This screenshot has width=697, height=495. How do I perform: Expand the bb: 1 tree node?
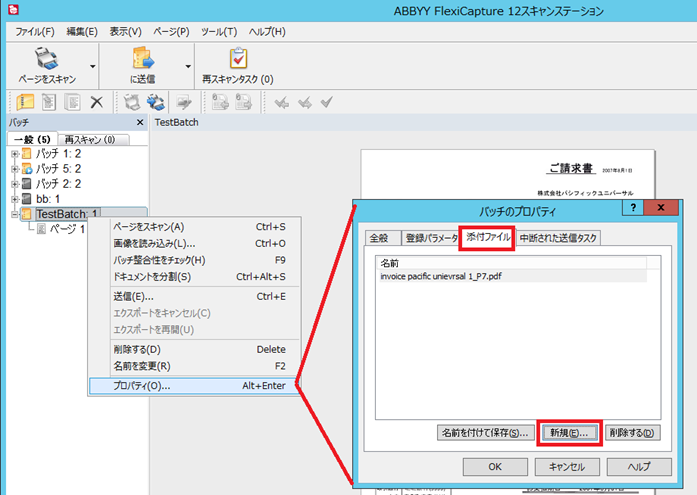point(15,199)
